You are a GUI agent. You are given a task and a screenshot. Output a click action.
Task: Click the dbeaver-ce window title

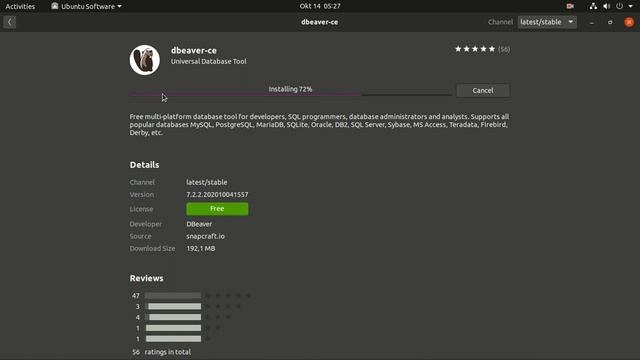pos(320,22)
